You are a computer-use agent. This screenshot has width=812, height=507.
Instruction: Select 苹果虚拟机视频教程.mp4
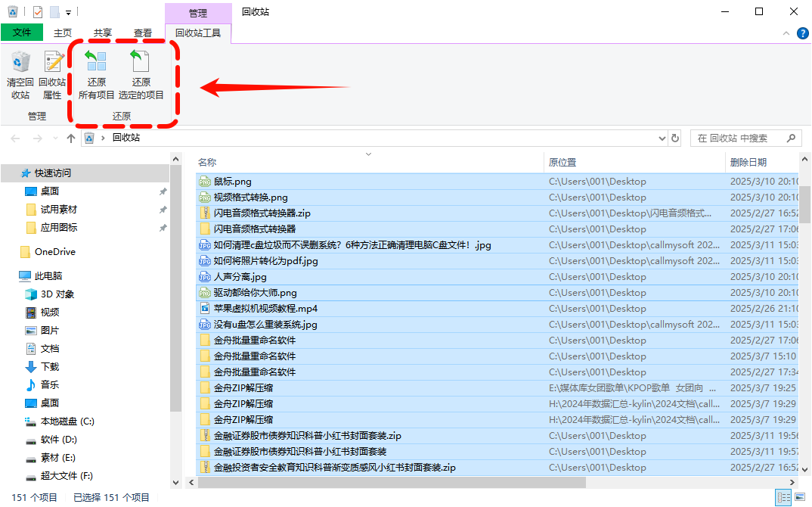[265, 309]
